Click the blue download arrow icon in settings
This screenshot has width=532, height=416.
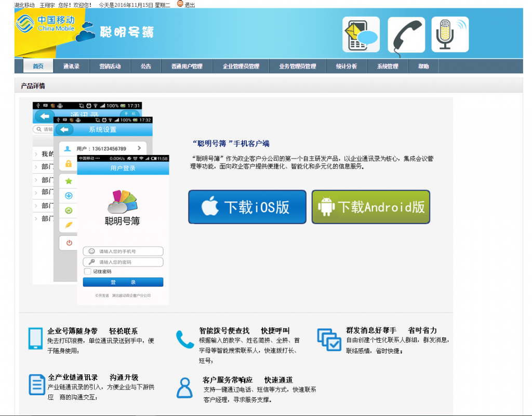tap(69, 196)
